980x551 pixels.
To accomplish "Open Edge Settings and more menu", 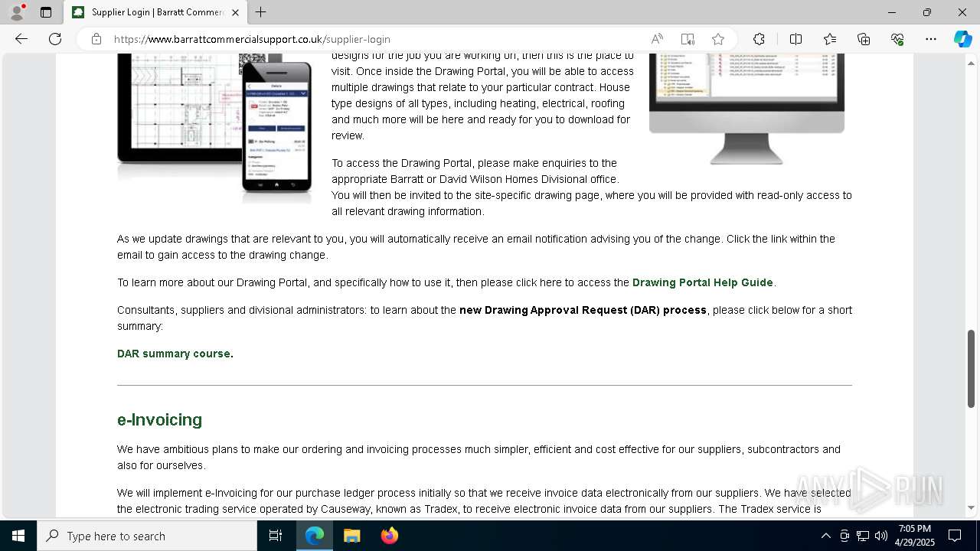I will [931, 39].
